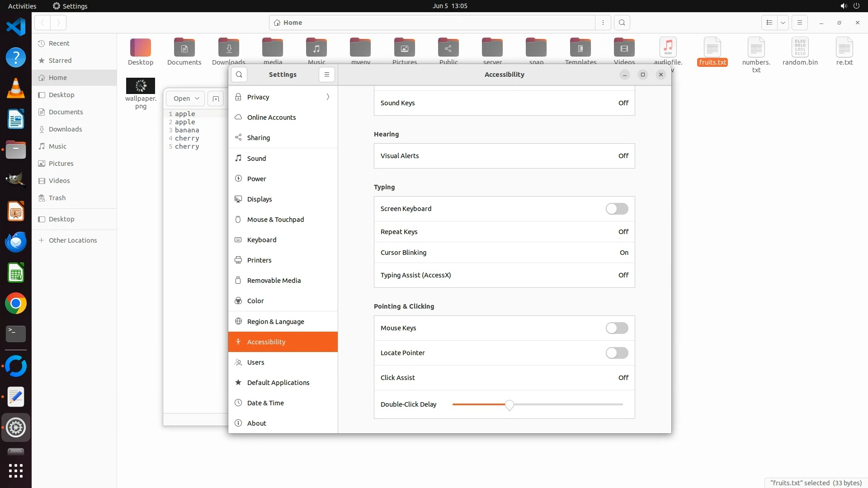Screen dimensions: 868x488
Task: Open the Files path options menu
Action: [x=603, y=23]
